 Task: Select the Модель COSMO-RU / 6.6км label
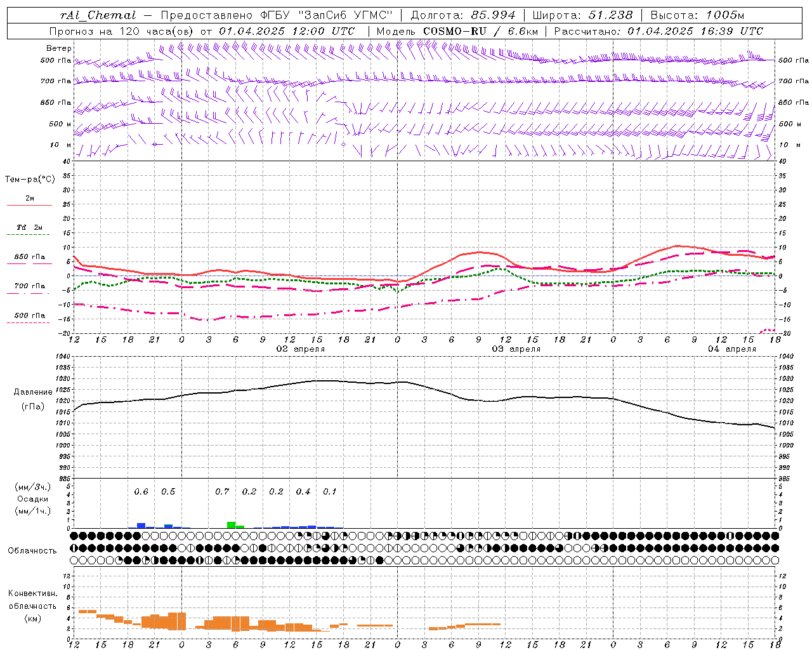click(457, 31)
